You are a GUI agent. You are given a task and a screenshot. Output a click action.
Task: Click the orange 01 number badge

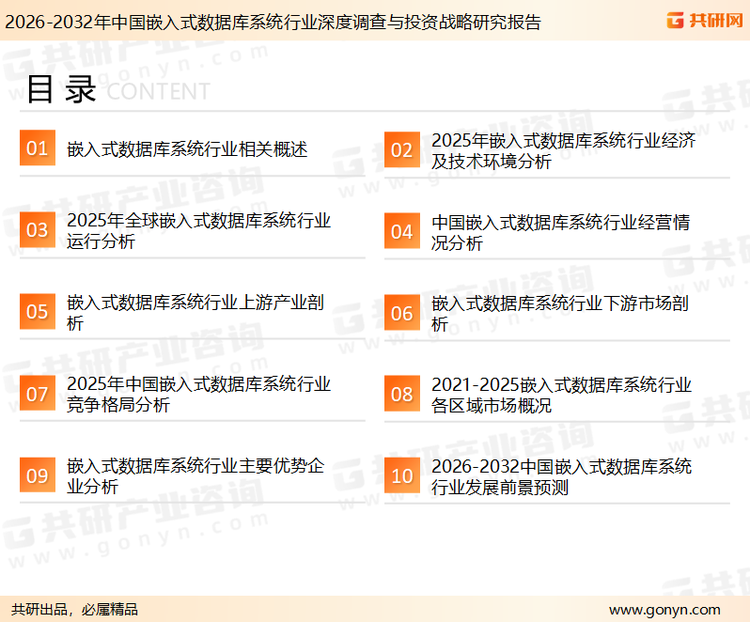tap(37, 148)
